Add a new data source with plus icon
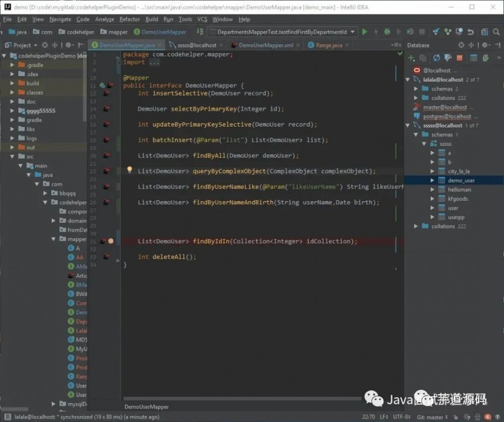The image size is (504, 422). 412,58
